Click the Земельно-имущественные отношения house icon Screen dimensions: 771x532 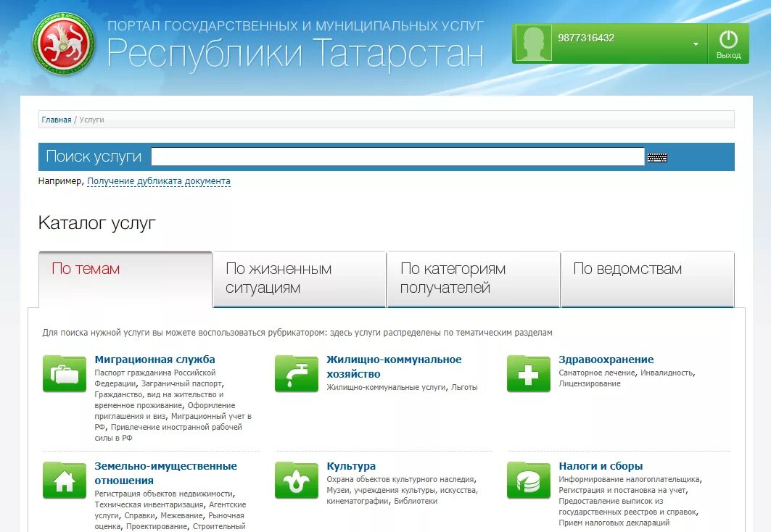pos(65,481)
